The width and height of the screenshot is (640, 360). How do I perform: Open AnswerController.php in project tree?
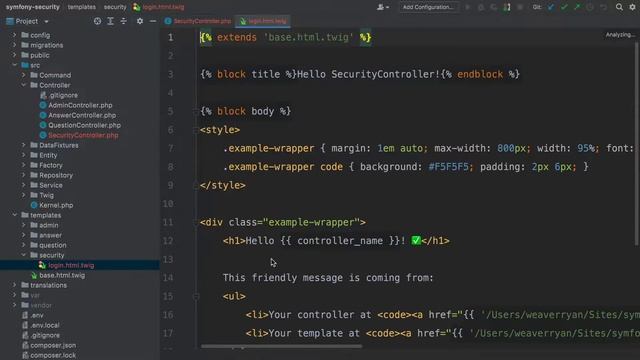(x=82, y=115)
